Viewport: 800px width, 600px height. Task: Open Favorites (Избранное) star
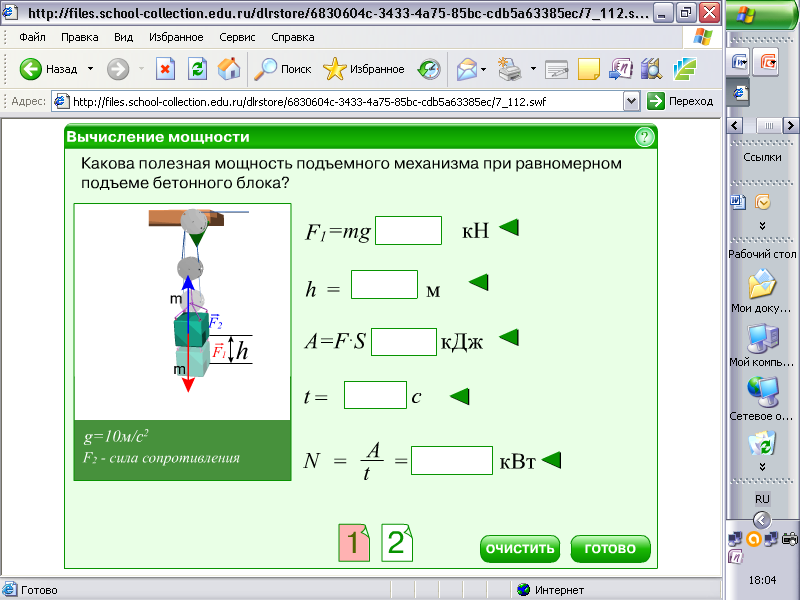[x=335, y=69]
